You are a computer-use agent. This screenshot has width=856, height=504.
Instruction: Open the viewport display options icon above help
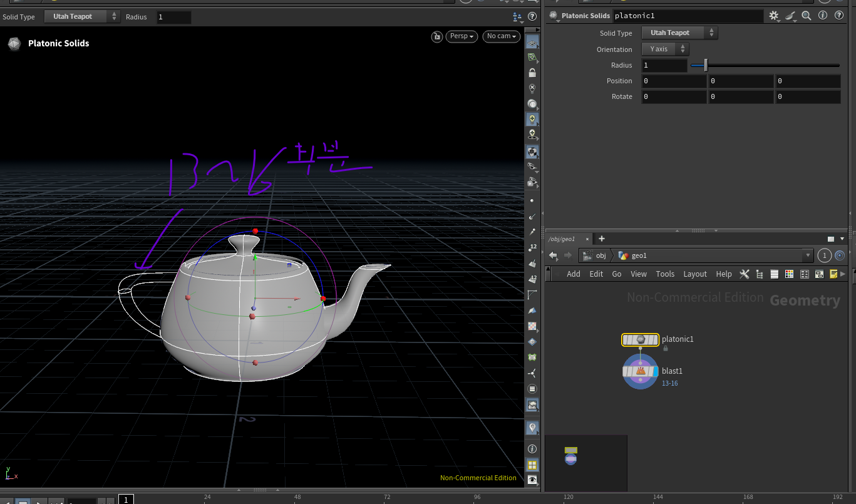tap(517, 17)
